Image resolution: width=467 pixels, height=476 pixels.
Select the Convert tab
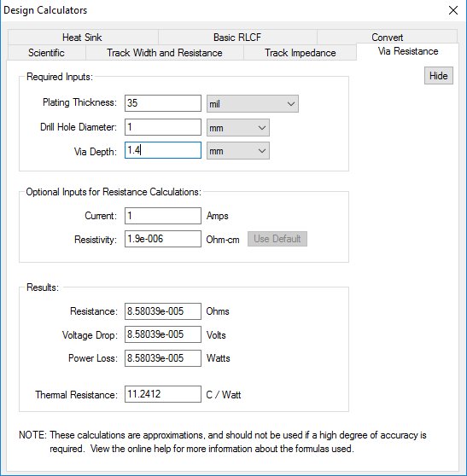(387, 37)
